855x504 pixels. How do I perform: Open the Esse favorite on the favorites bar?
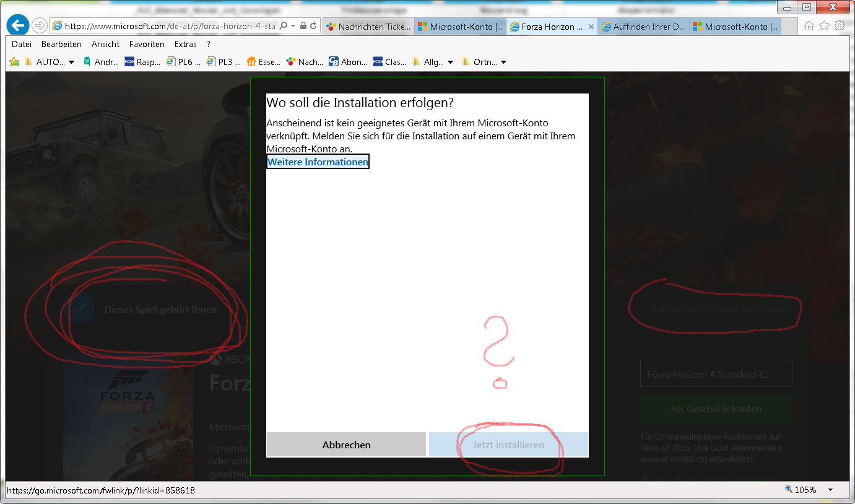click(x=263, y=61)
